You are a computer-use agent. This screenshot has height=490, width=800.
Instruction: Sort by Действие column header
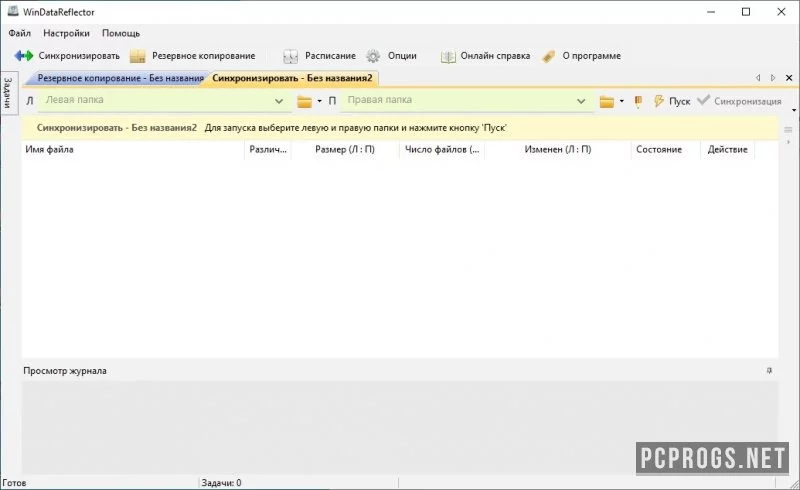(x=728, y=150)
